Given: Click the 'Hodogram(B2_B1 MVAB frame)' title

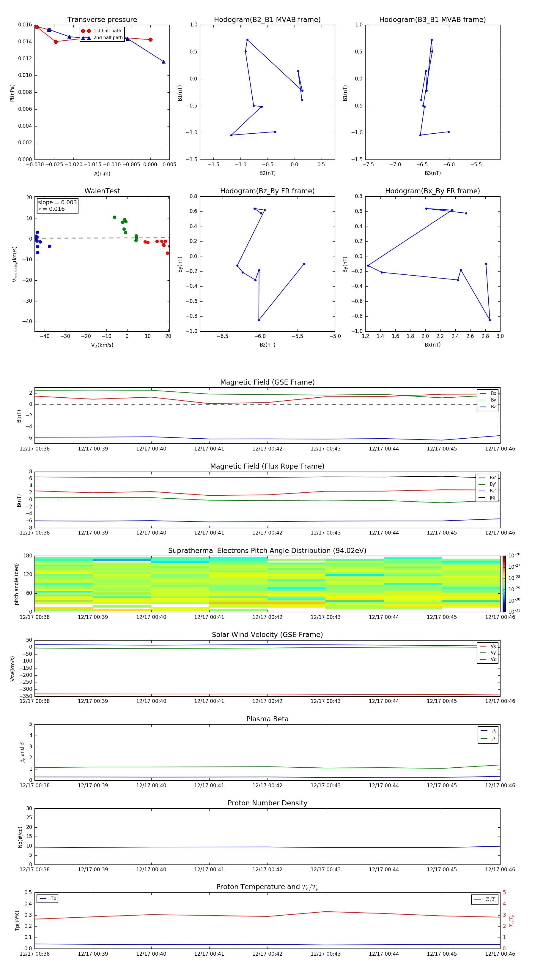Looking at the screenshot, I should [267, 19].
